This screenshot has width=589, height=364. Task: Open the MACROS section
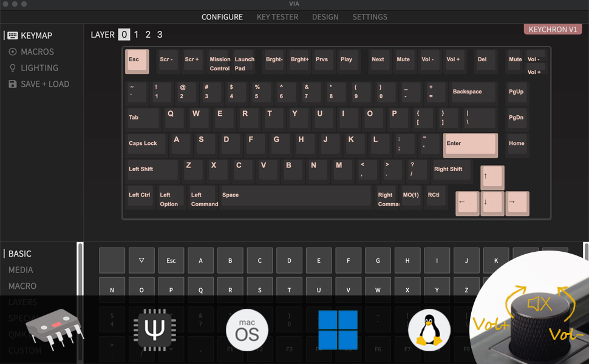point(31,52)
